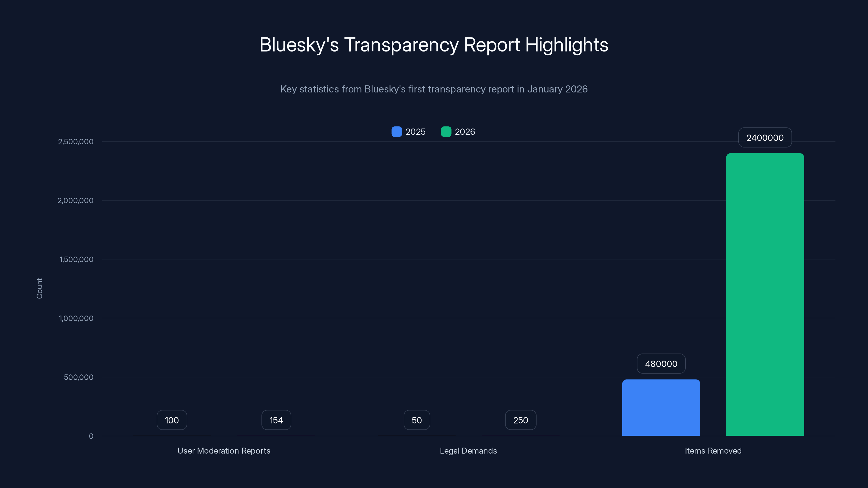Click the 154 data label
The height and width of the screenshot is (488, 868).
click(x=276, y=420)
